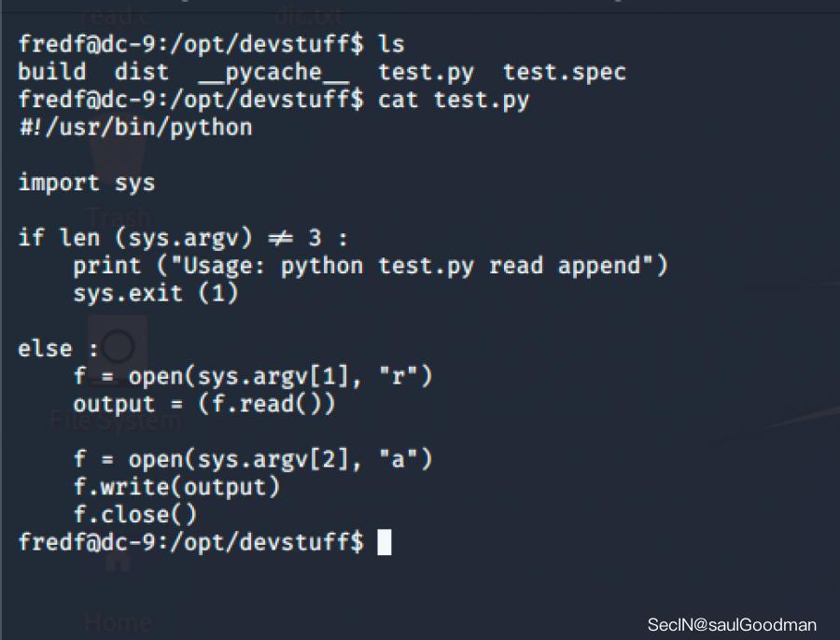The image size is (840, 640).
Task: Click the 'f.close()' line
Action: pyautogui.click(x=135, y=515)
